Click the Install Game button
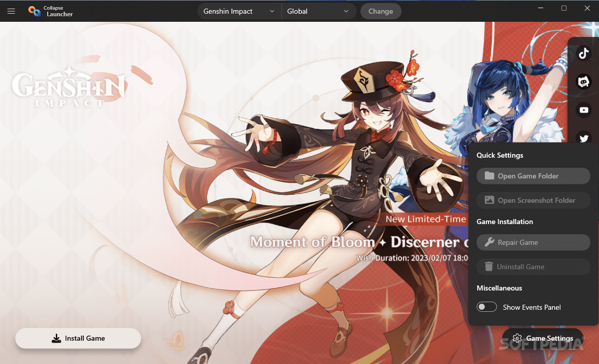This screenshot has width=599, height=364. pos(78,338)
